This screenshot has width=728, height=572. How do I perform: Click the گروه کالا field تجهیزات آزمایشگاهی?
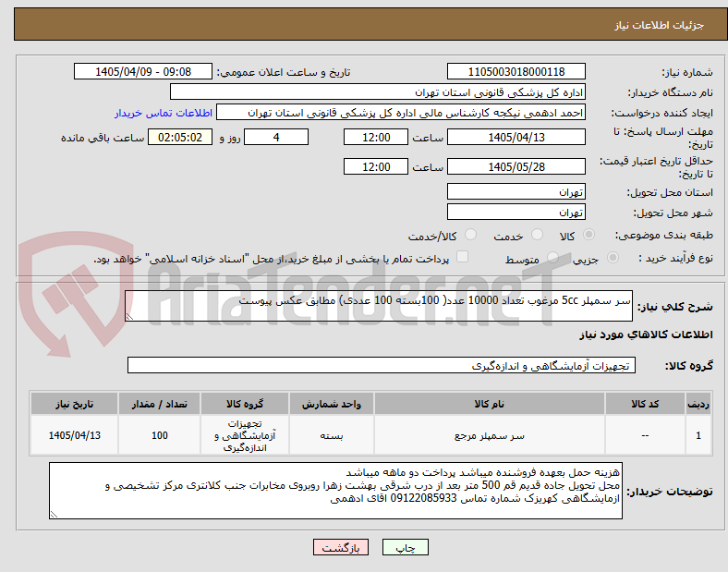click(382, 365)
